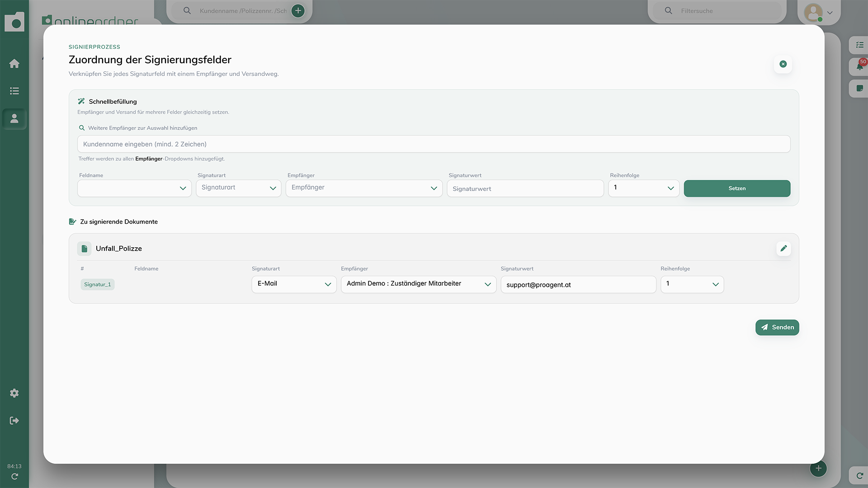Click the Unfall_Polizze document icon

(84, 249)
